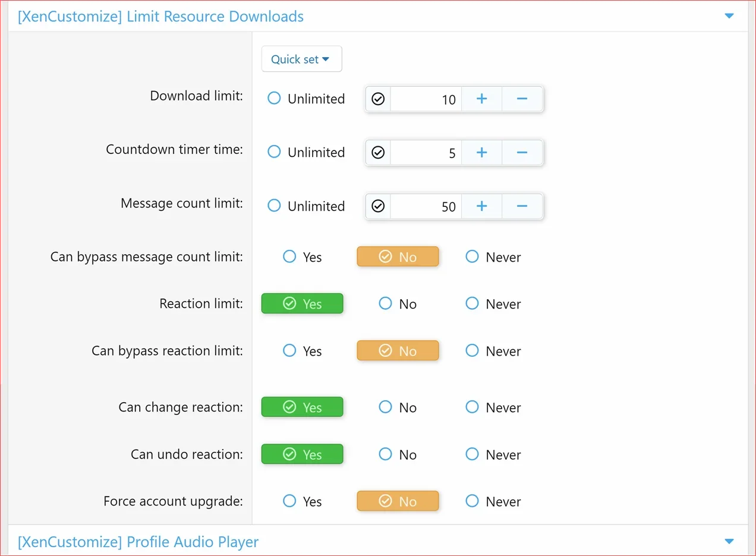The width and height of the screenshot is (756, 556).
Task: Expand the Profile Audio Player section arrow
Action: click(729, 541)
